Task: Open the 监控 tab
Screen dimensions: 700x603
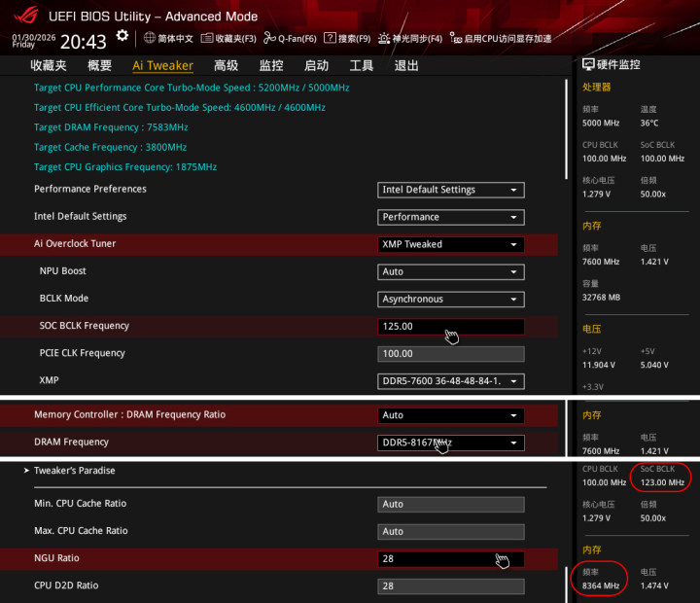Action: coord(271,66)
